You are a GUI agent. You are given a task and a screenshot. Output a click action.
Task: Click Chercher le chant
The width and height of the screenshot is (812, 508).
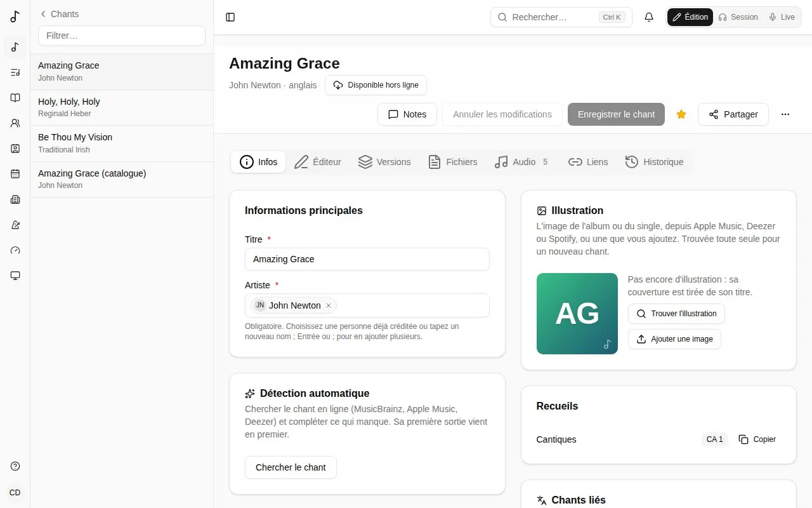point(291,467)
